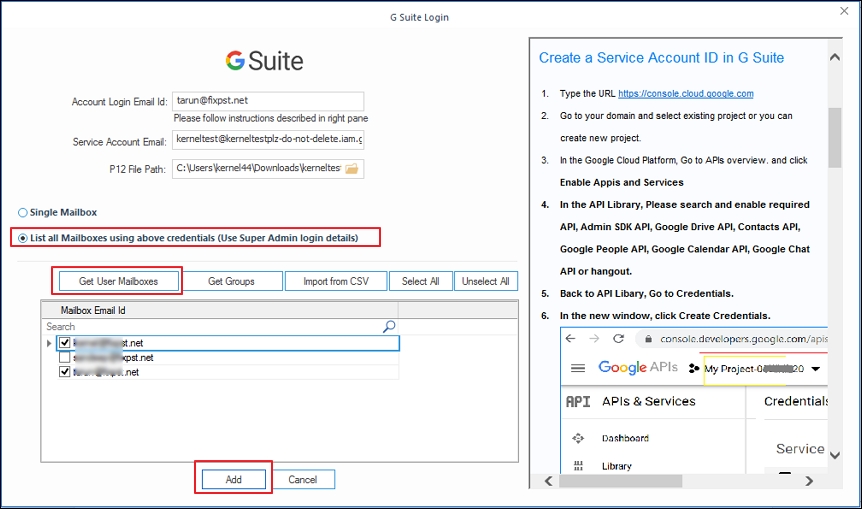Screen dimensions: 862x509
Task: Open the console.cloud.google.com link
Action: [686, 93]
